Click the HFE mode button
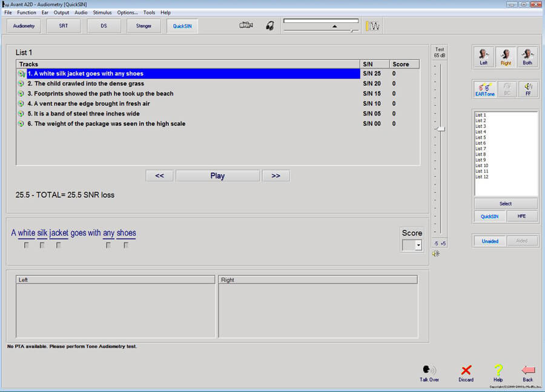This screenshot has width=545, height=392. tap(522, 216)
